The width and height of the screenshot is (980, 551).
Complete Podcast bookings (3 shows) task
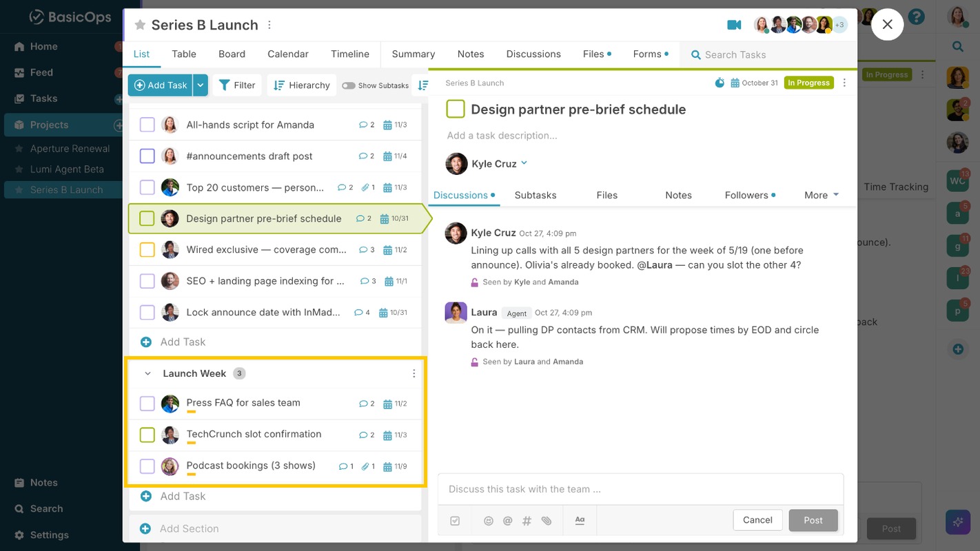point(147,466)
